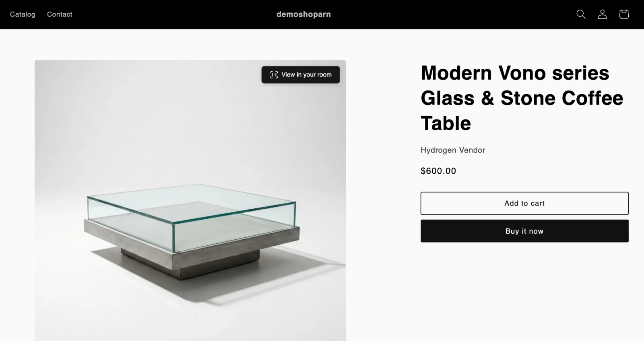Viewport: 644px width, 362px height.
Task: Click the white strip beneath the product image
Action: click(189, 351)
